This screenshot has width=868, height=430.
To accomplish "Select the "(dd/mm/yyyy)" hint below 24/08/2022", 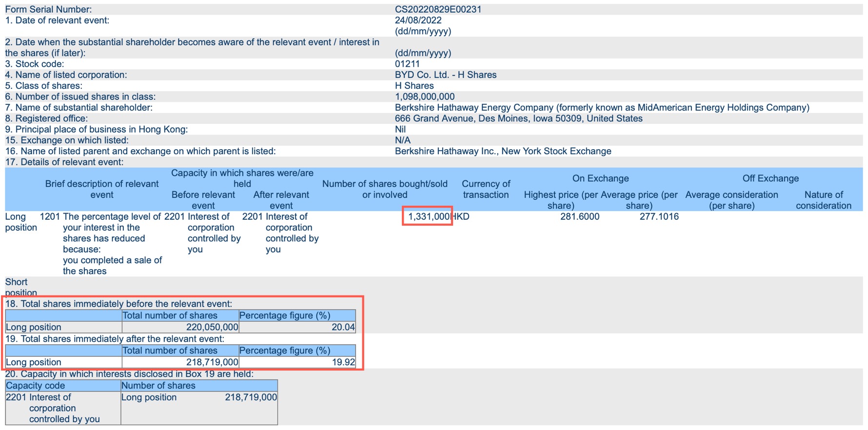I will click(x=423, y=31).
